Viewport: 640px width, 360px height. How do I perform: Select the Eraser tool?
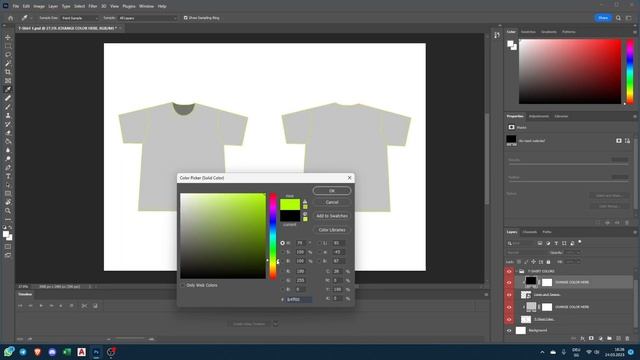pos(8,133)
